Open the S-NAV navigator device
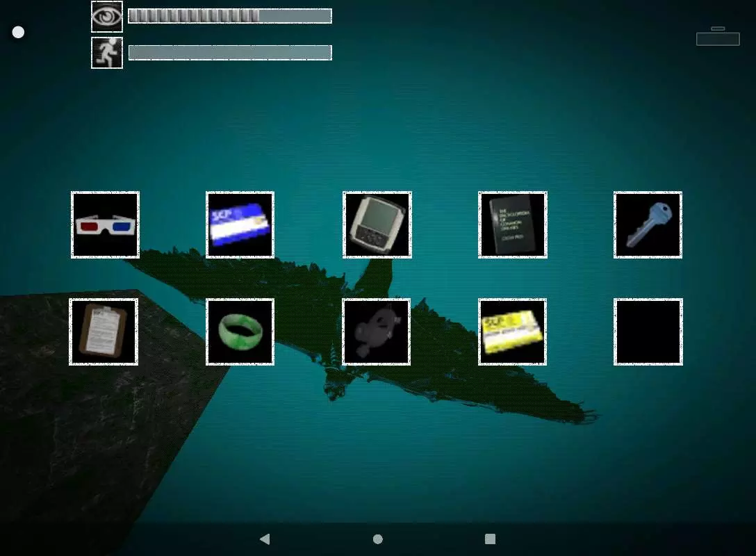This screenshot has width=756, height=556. pos(377,224)
